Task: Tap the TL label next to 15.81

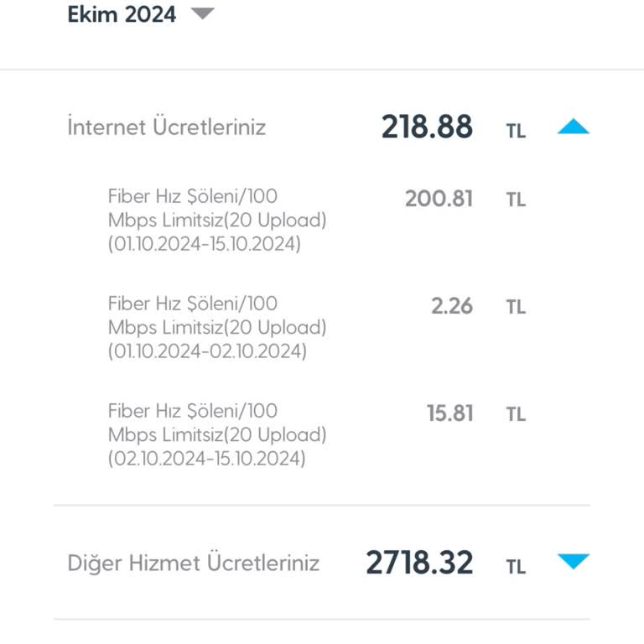Action: tap(516, 415)
